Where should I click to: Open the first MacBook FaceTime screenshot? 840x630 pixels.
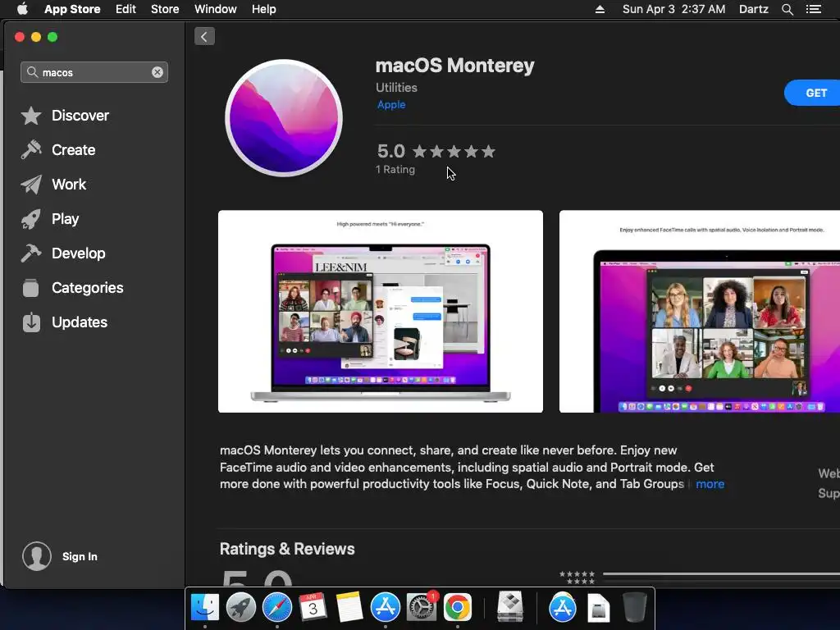click(381, 311)
